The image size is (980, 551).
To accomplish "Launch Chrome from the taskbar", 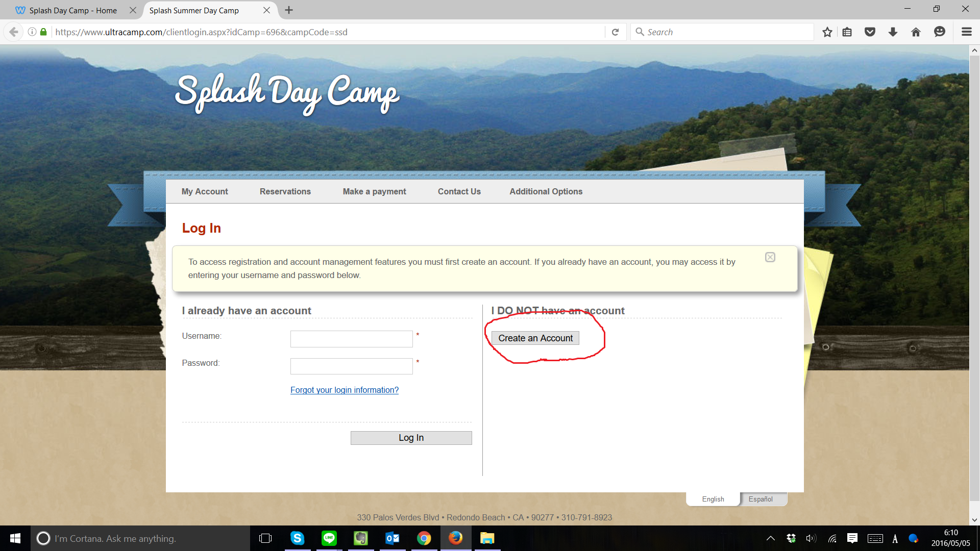I will click(424, 538).
